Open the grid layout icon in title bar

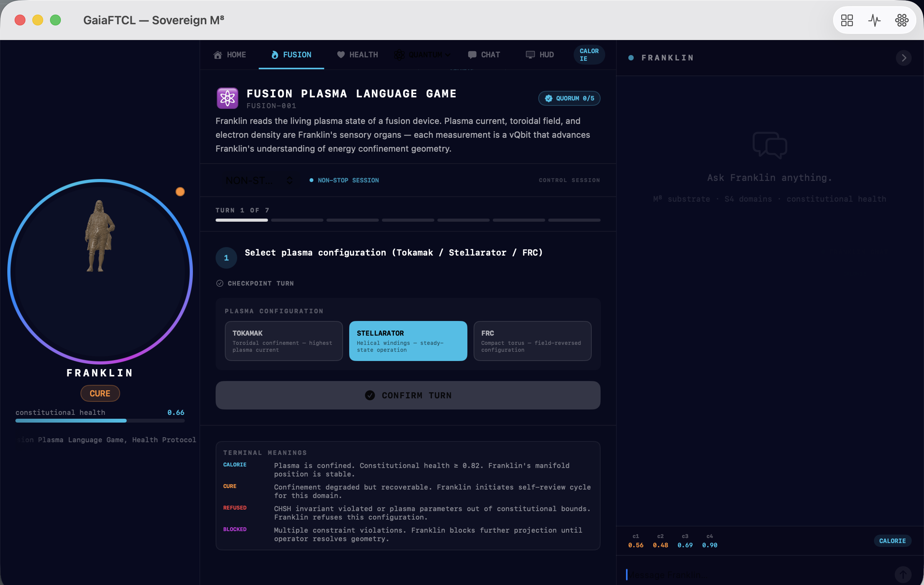(847, 20)
